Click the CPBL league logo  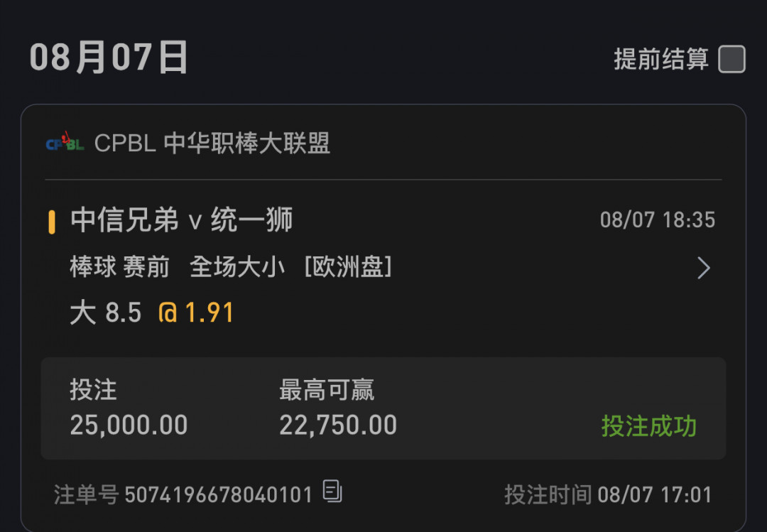[65, 142]
